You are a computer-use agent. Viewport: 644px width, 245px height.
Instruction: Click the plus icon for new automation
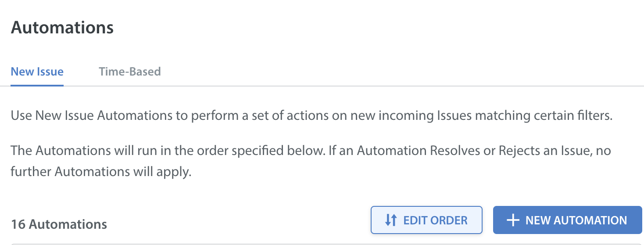pyautogui.click(x=513, y=220)
